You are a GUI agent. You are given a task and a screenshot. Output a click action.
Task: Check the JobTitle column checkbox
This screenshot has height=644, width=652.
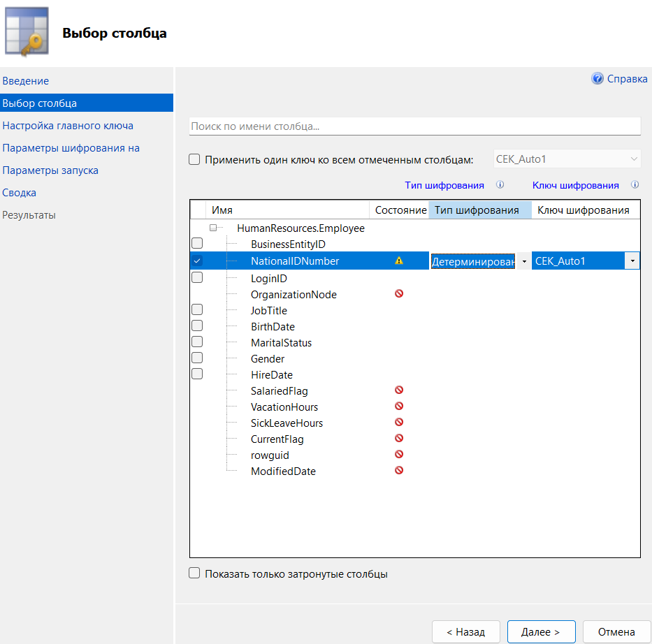(x=197, y=309)
